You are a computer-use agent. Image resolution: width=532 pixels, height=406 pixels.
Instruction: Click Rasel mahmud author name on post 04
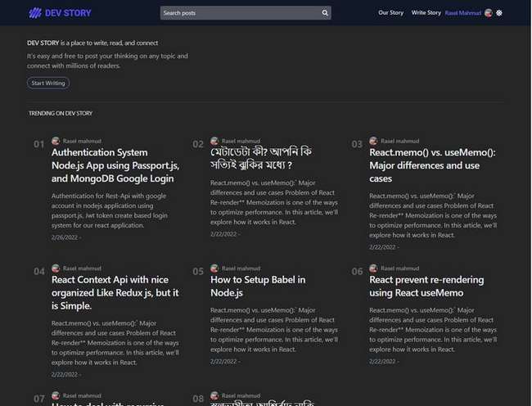point(82,268)
